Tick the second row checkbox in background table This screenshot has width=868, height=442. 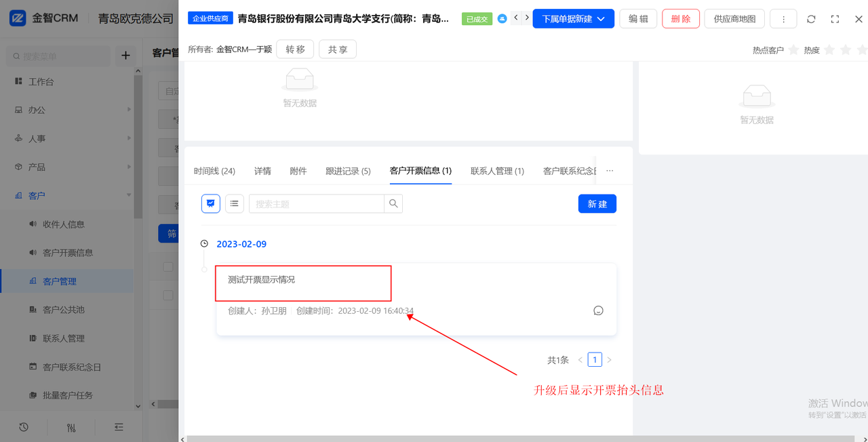(168, 296)
